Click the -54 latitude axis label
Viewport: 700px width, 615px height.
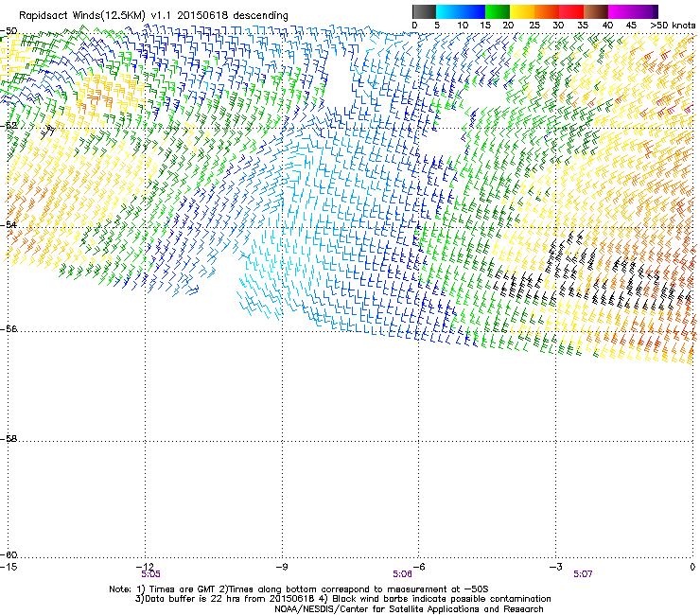(x=9, y=224)
